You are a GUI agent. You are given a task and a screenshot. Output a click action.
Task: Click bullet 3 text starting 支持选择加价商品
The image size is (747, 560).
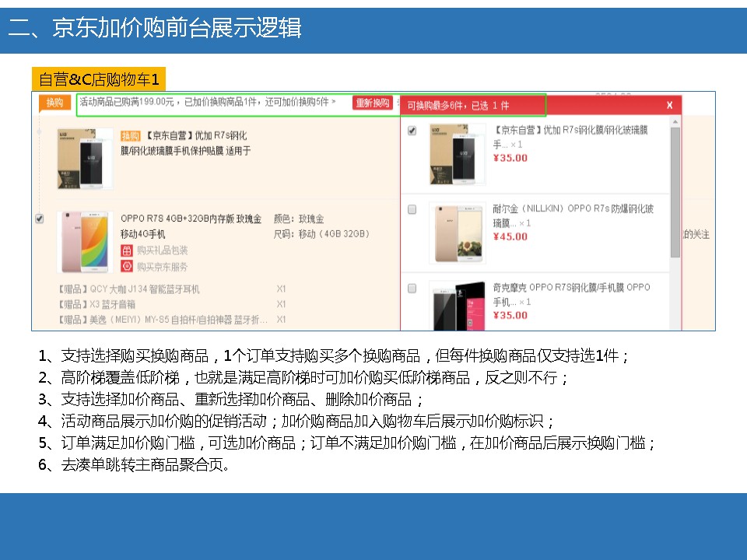click(242, 399)
